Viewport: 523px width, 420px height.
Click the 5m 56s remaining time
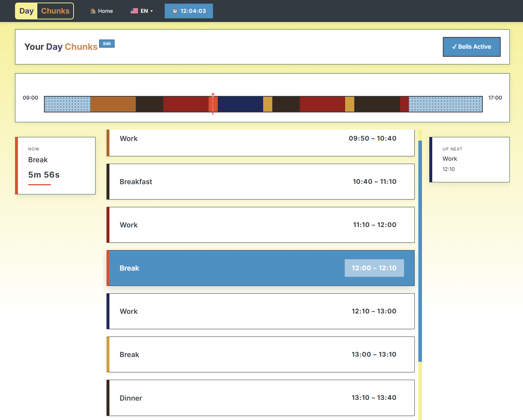(44, 175)
